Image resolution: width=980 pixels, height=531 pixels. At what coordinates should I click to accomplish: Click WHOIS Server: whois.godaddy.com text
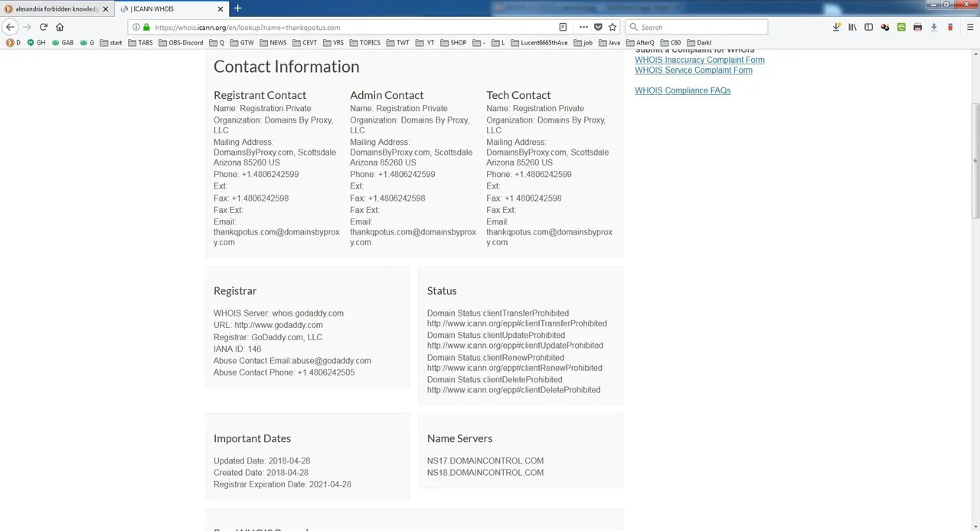point(279,313)
